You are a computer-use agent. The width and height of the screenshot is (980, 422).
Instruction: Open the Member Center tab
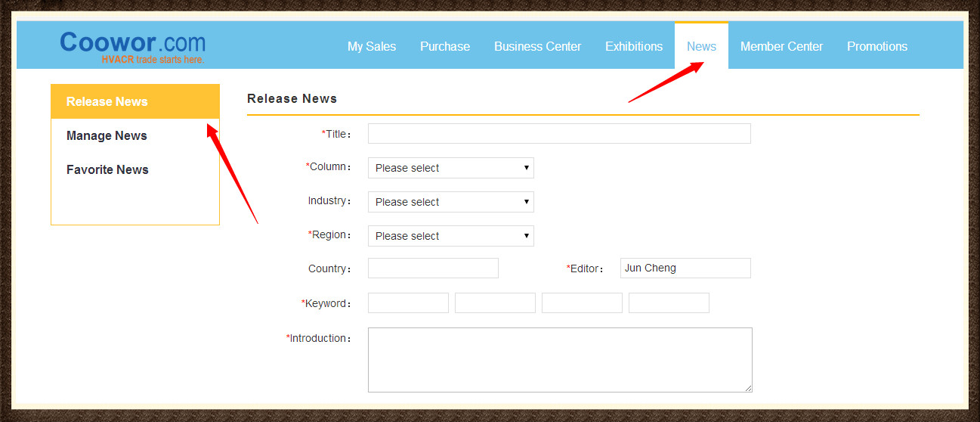(781, 46)
